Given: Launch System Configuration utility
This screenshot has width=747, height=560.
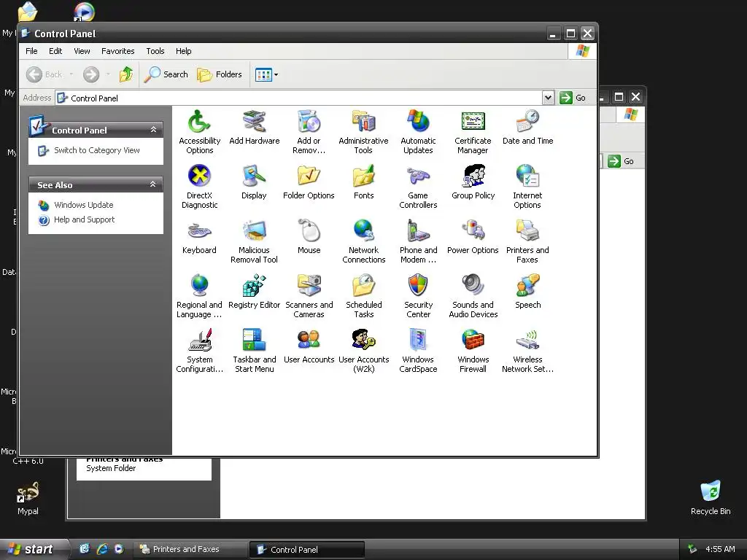Looking at the screenshot, I should (199, 351).
